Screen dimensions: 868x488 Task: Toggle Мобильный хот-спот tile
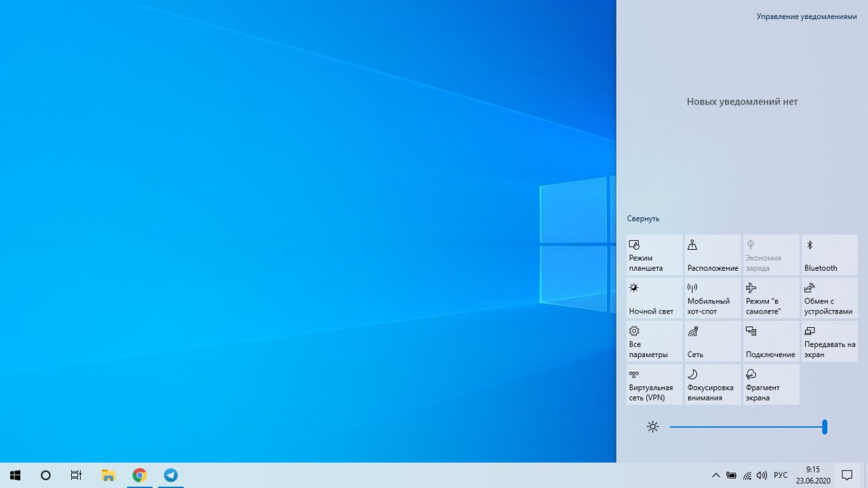tap(713, 298)
